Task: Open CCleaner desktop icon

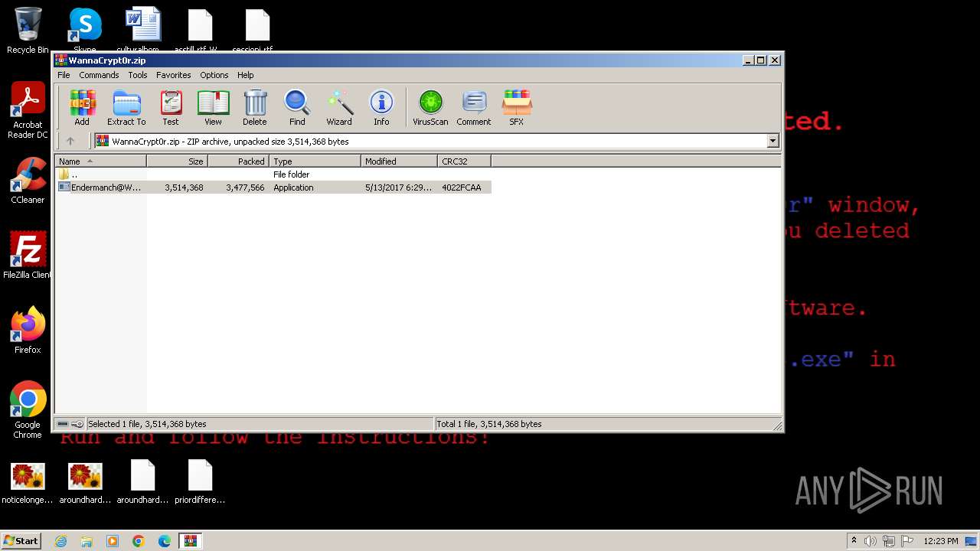Action: (x=28, y=181)
